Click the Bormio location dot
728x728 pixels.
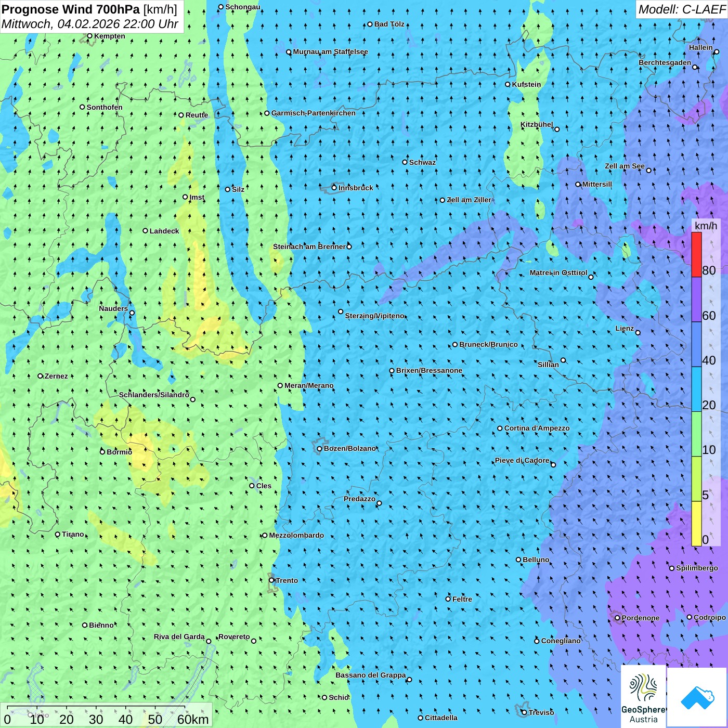coord(102,452)
